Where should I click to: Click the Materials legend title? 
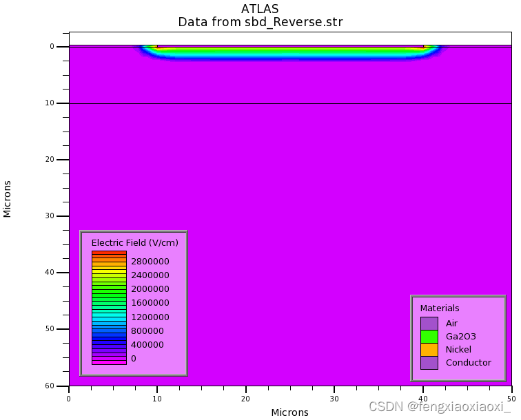(440, 308)
